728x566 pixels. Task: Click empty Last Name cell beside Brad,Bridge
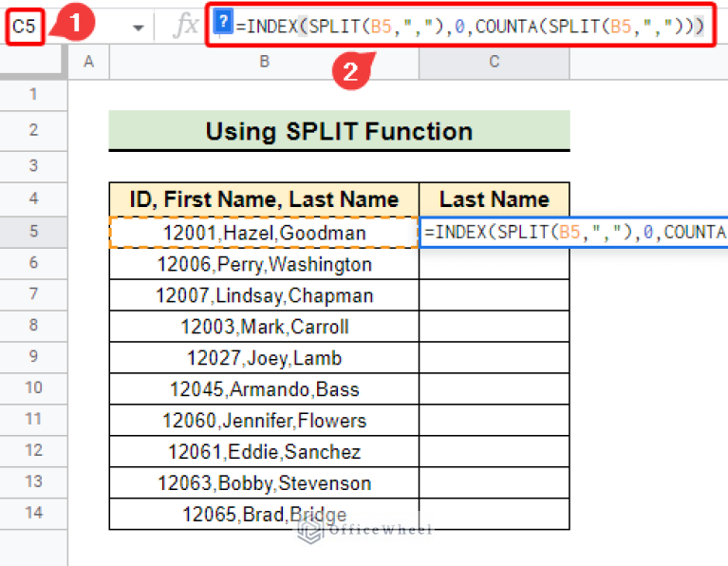pyautogui.click(x=494, y=514)
